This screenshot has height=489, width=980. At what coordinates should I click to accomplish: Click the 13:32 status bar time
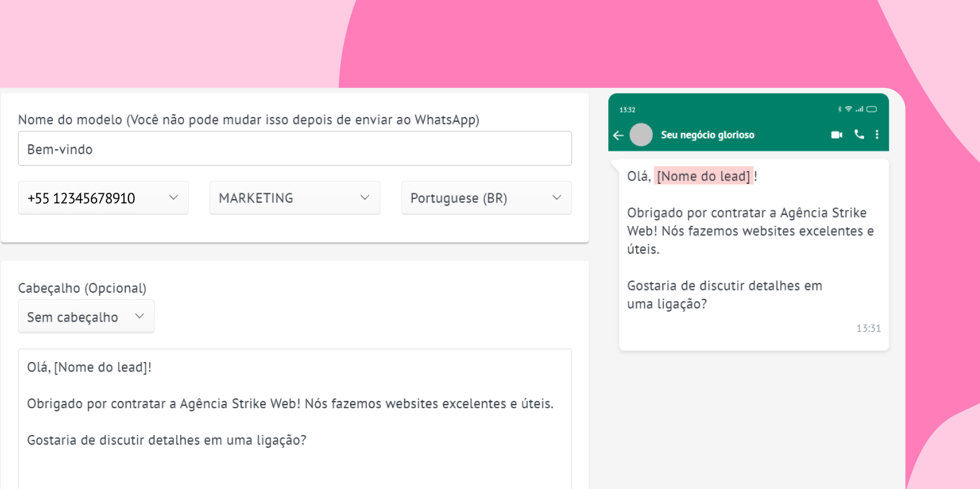tap(628, 110)
